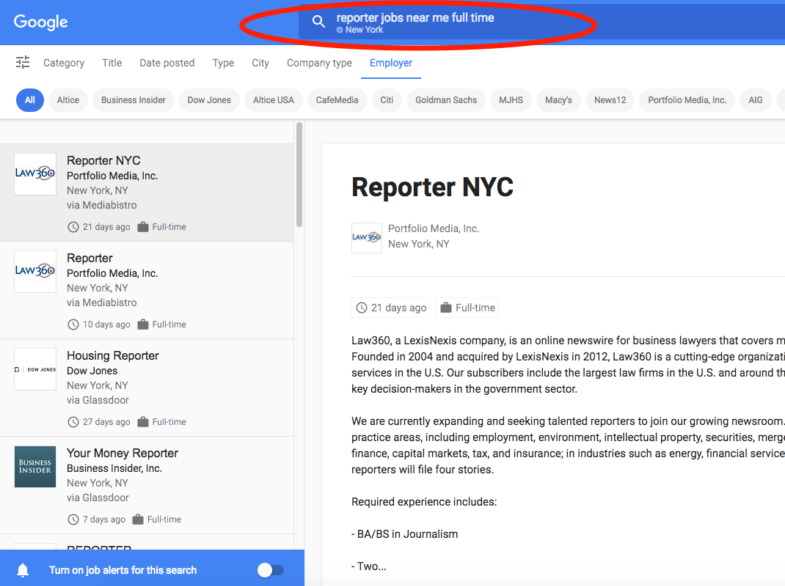Image resolution: width=785 pixels, height=586 pixels.
Task: Select the Employer filter tab
Action: 390,63
